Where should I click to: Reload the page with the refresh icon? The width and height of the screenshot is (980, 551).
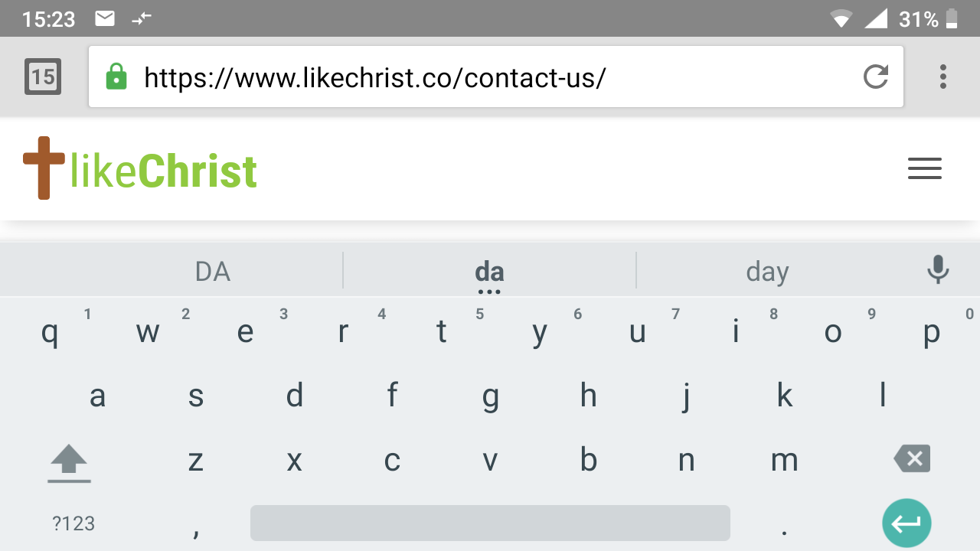(875, 77)
